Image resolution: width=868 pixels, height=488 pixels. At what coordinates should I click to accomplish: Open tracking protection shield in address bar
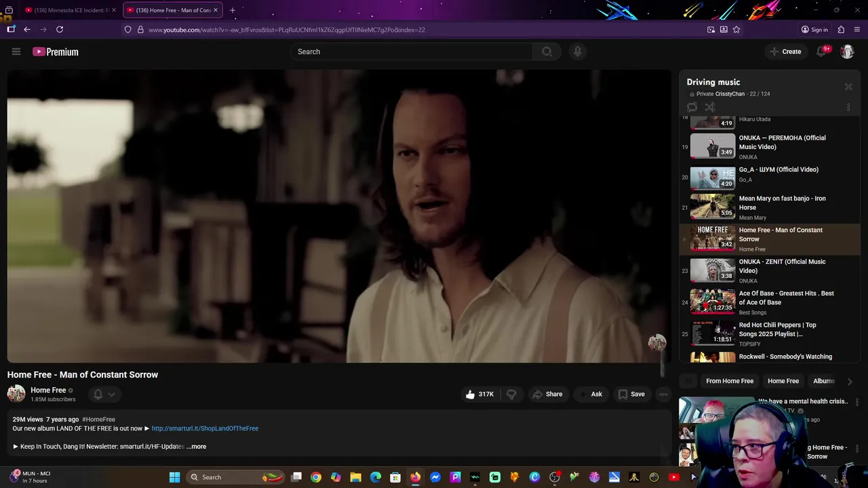pos(127,29)
